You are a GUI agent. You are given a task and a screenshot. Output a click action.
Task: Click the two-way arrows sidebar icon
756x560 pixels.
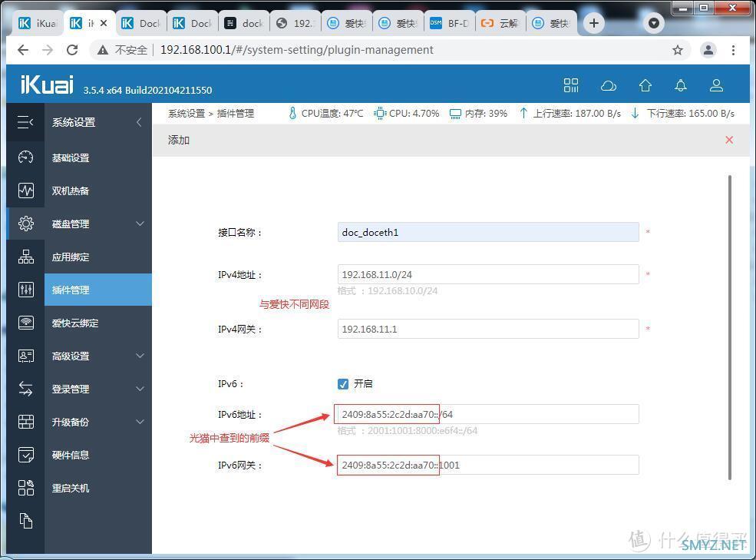[x=25, y=389]
